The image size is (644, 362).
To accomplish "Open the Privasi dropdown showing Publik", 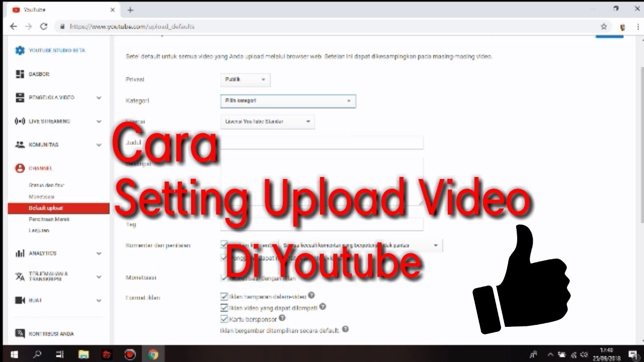I will click(245, 79).
